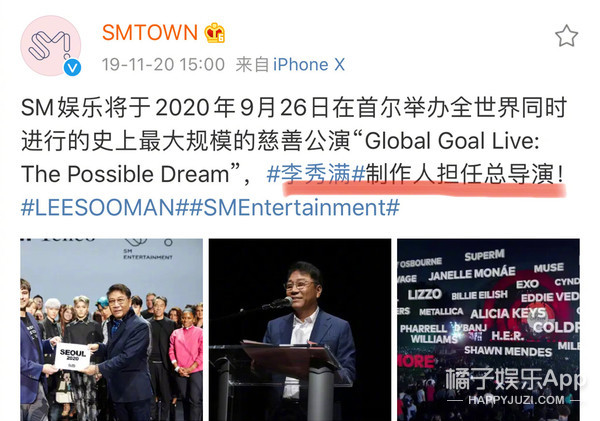Tap the SM Entertainment logo in first photo
Image resolution: width=600 pixels, height=421 pixels.
148,248
